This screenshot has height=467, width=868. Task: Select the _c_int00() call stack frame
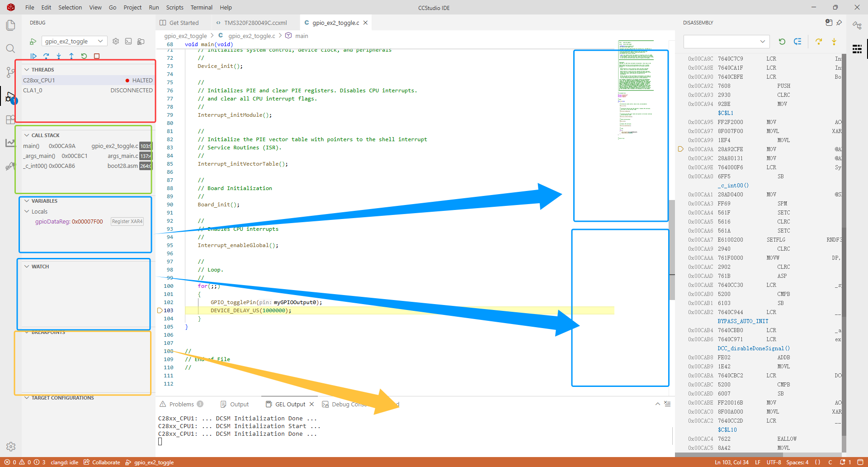click(88, 166)
